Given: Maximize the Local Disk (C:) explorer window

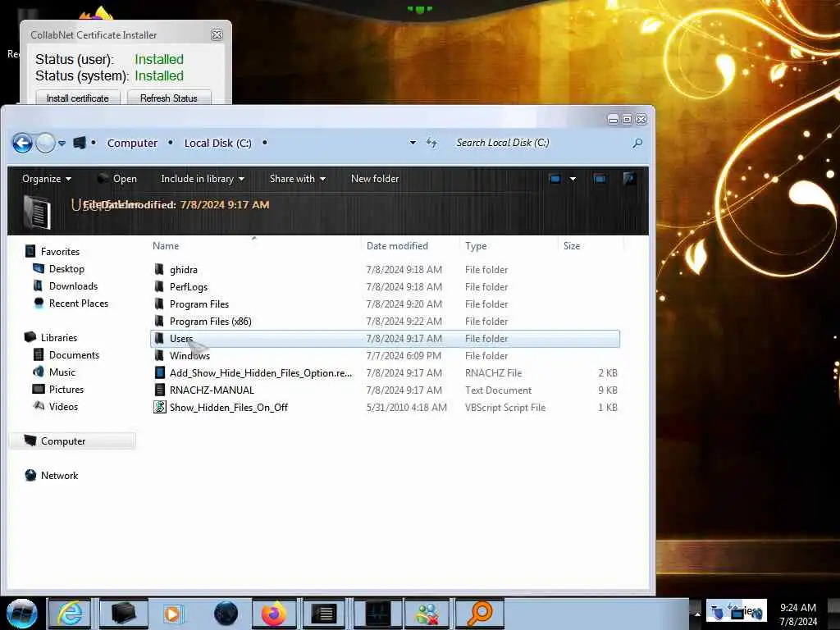Looking at the screenshot, I should click(x=627, y=120).
